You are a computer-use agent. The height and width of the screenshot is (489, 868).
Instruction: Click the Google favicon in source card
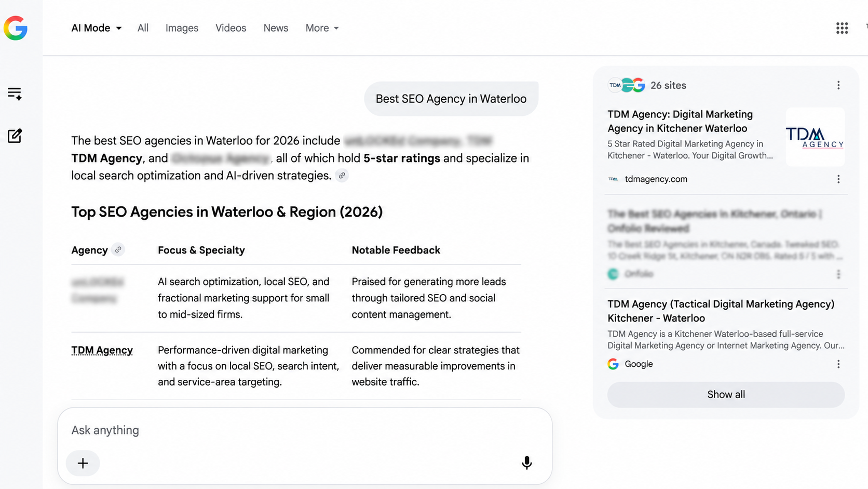click(x=613, y=364)
